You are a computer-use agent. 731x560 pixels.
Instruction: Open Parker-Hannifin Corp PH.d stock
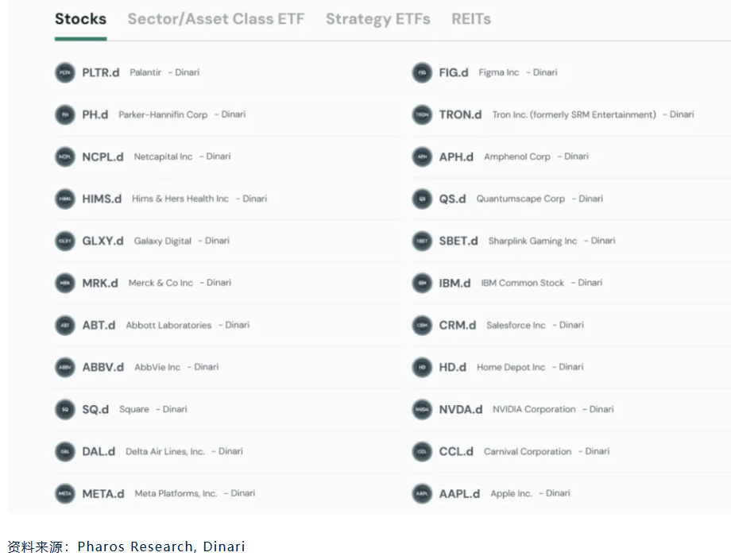click(x=95, y=115)
